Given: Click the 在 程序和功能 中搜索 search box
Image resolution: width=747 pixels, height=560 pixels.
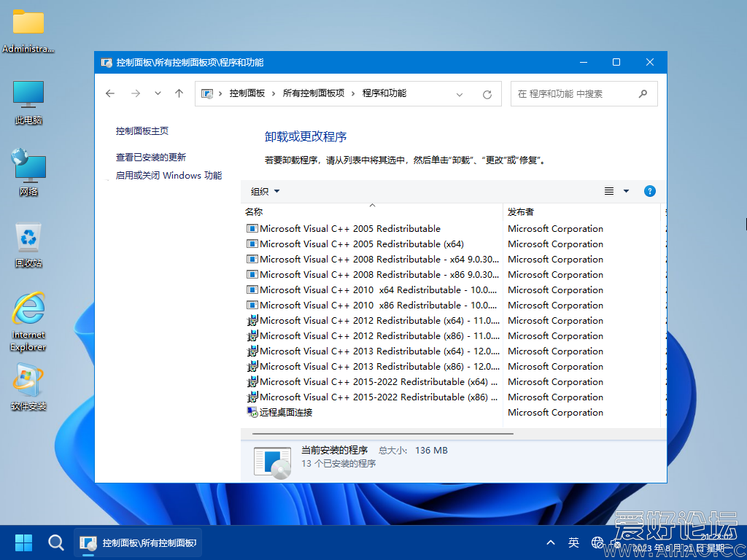Looking at the screenshot, I should tap(575, 94).
